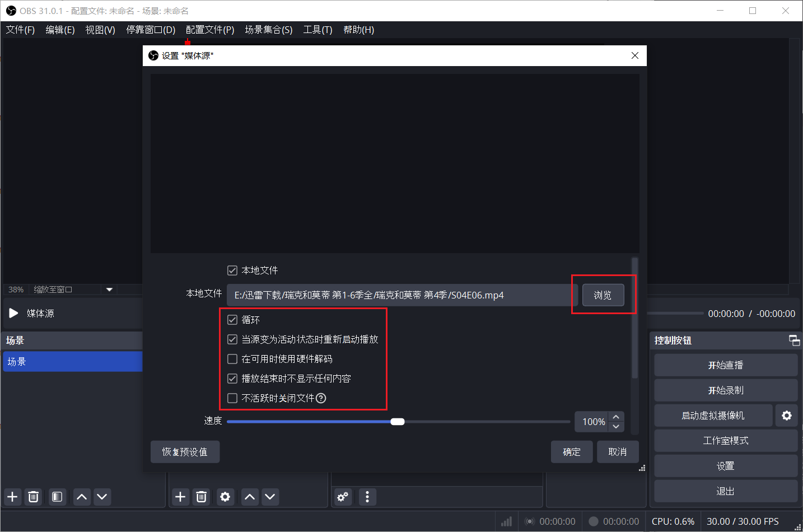Open the Profile menu
Image resolution: width=803 pixels, height=532 pixels.
[x=210, y=30]
